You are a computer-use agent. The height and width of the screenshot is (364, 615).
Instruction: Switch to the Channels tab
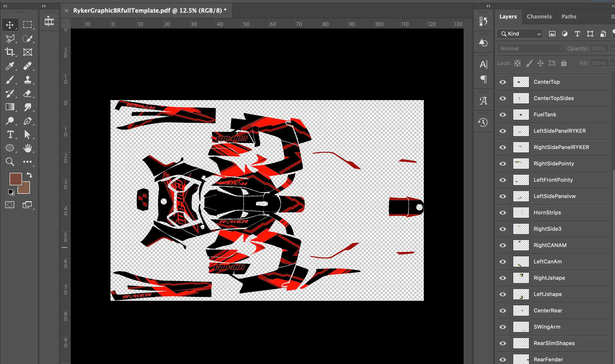pyautogui.click(x=539, y=16)
